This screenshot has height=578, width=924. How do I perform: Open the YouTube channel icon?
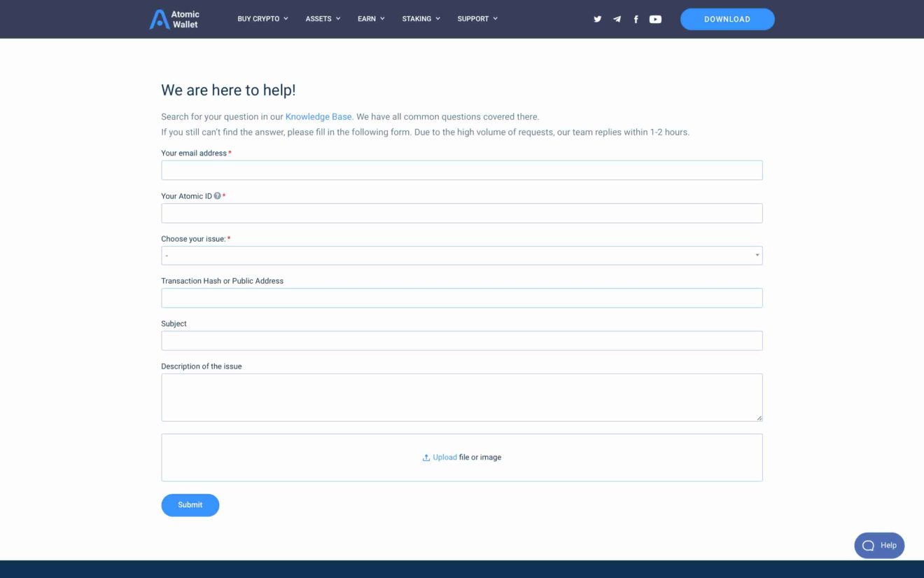[x=655, y=19]
